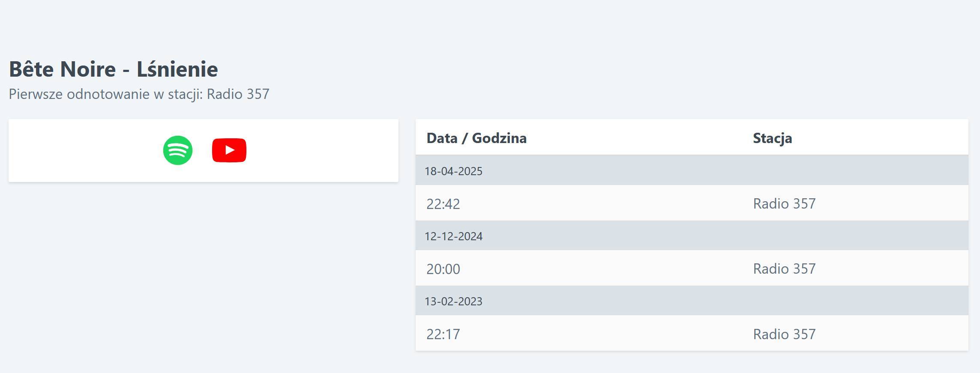Select Radio 357 in the first-noted subtitle
The image size is (980, 373).
pyautogui.click(x=238, y=94)
